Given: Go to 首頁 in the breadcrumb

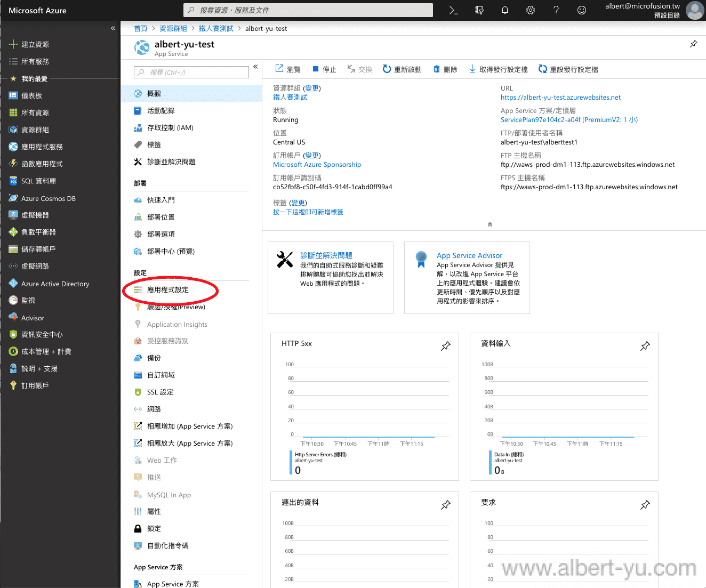Looking at the screenshot, I should pos(141,28).
